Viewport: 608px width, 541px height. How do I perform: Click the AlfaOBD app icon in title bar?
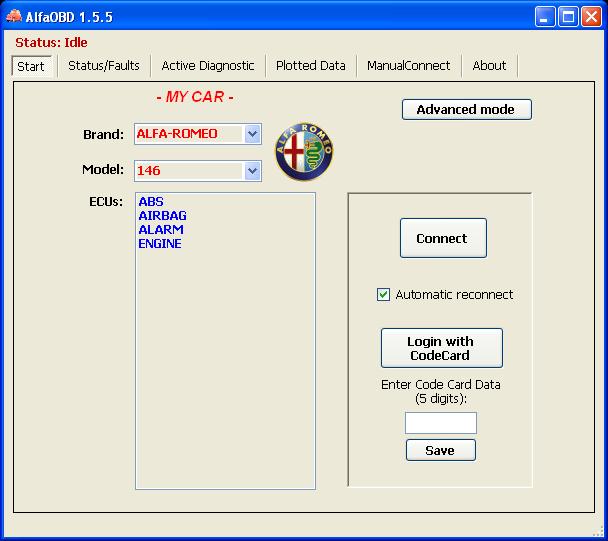pos(14,16)
